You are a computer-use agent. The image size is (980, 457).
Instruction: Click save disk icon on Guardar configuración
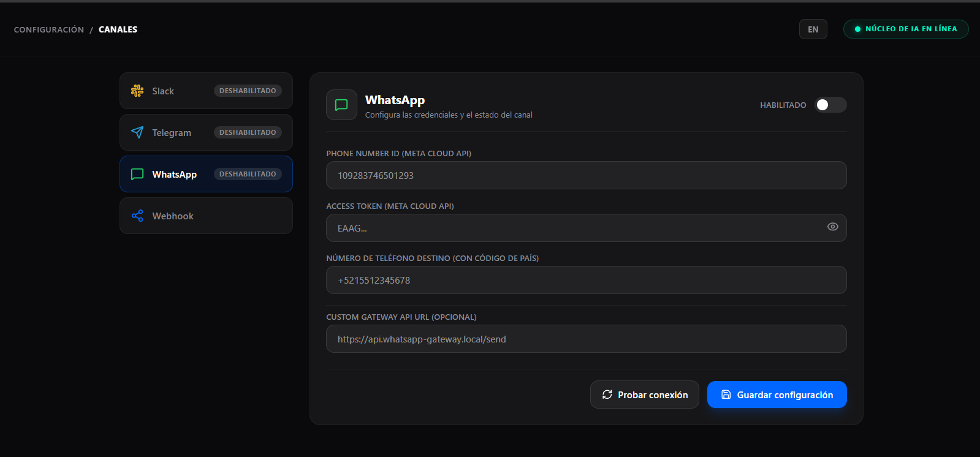726,395
